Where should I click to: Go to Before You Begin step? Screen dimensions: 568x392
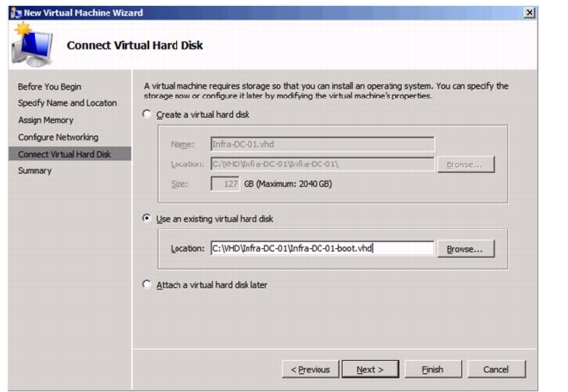49,87
